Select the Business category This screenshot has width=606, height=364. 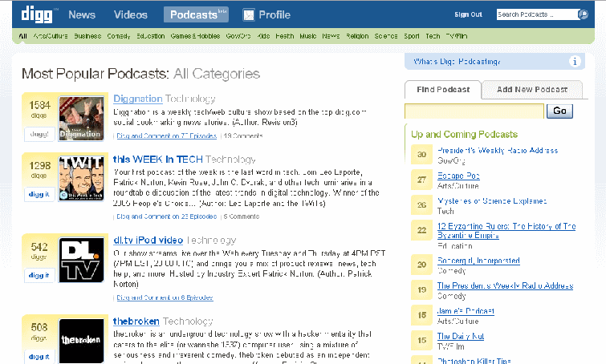pyautogui.click(x=87, y=36)
